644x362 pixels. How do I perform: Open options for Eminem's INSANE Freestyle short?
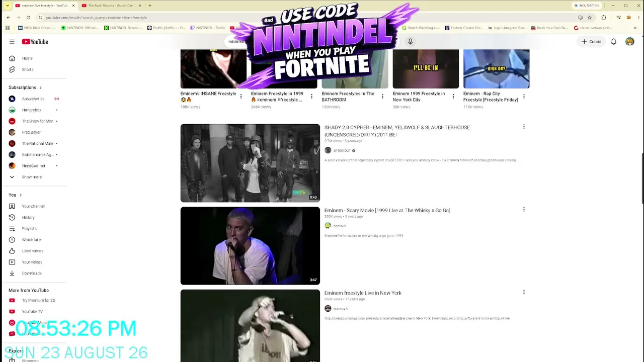[240, 96]
